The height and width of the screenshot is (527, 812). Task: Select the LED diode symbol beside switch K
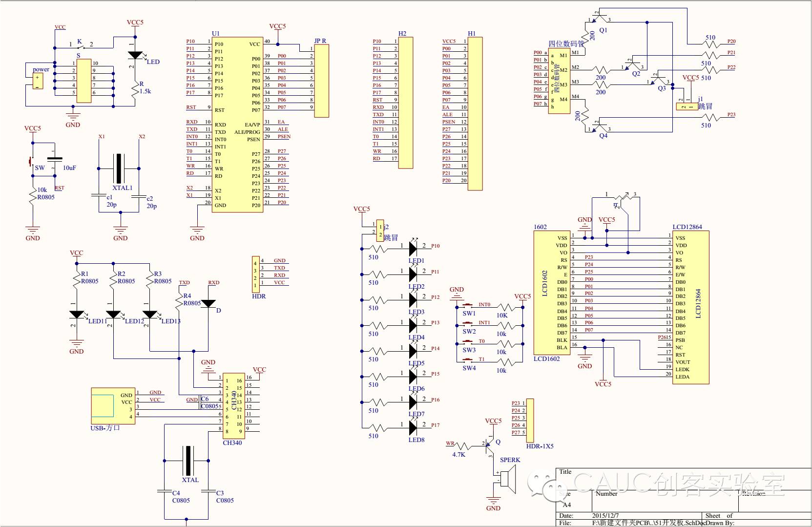135,56
